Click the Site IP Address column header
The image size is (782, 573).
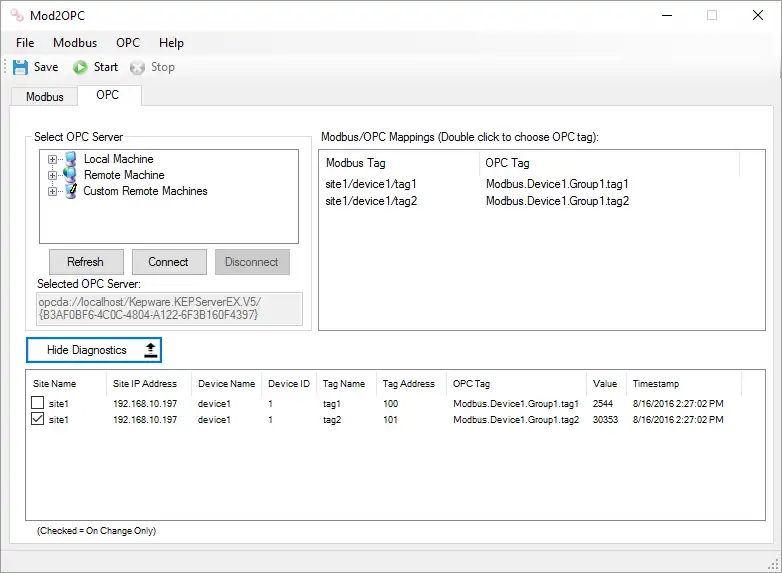(145, 384)
